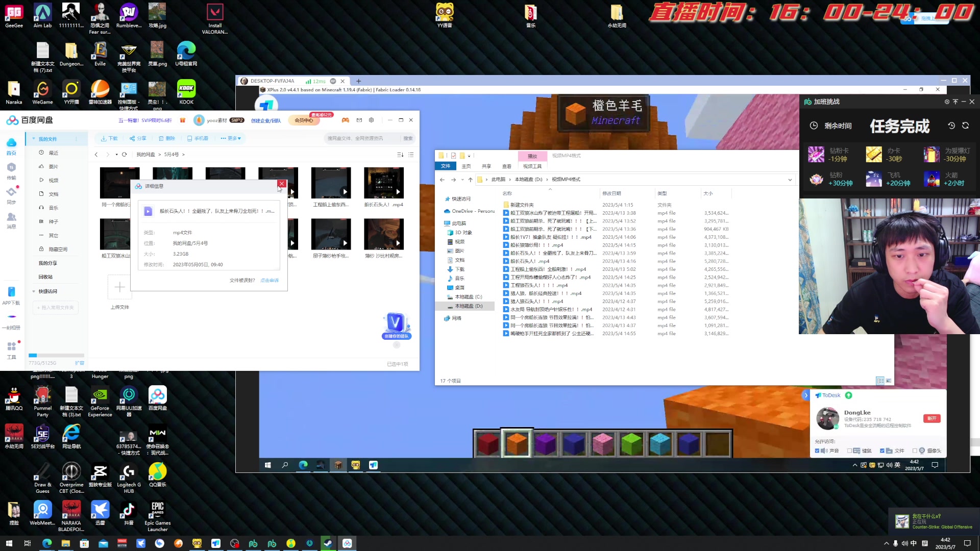Click the 点击申诉 appeal link in details dialog
980x551 pixels.
click(269, 281)
